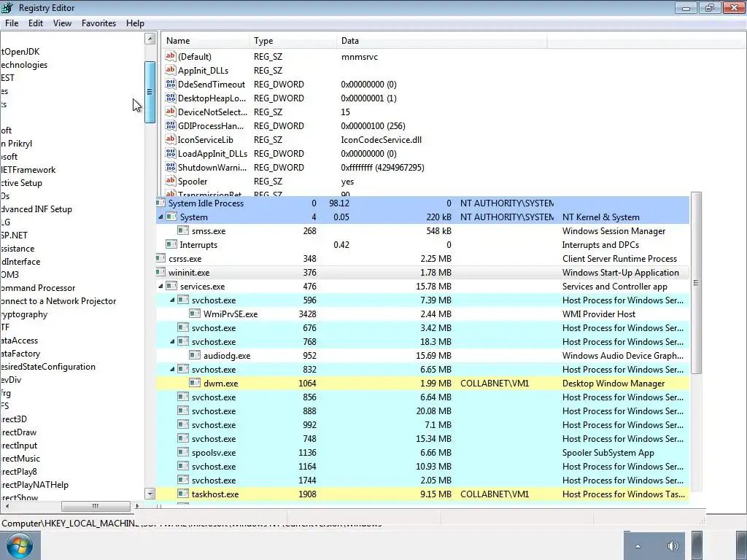The image size is (747, 560).
Task: Click the Interrupts process icon
Action: (171, 244)
